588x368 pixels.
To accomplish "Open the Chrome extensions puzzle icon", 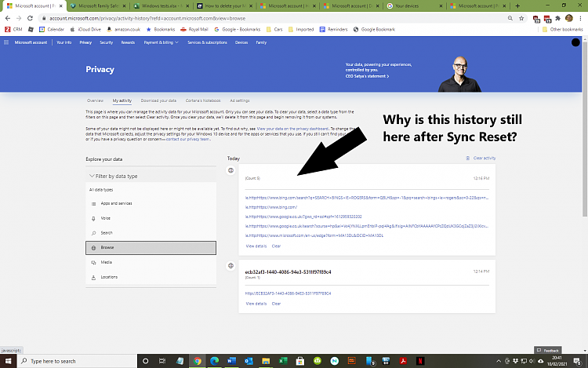I will [558, 18].
